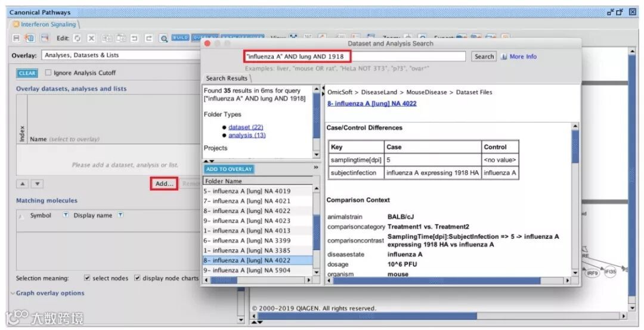
Task: Click the ADD TO OVERLAY button
Action: 229,169
